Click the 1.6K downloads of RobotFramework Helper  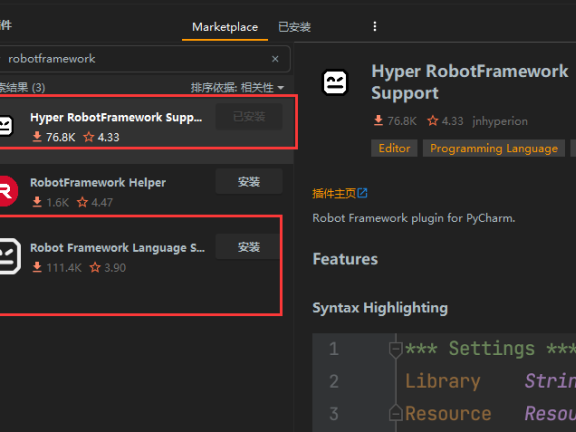pos(51,202)
